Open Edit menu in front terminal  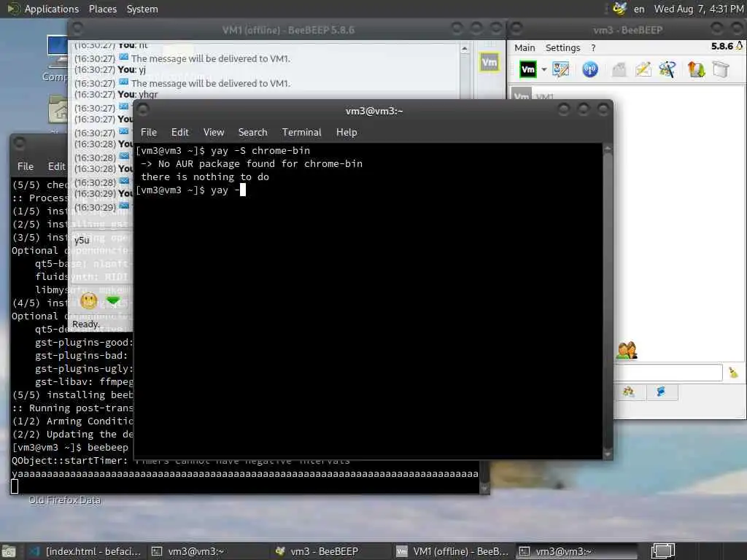(x=180, y=133)
